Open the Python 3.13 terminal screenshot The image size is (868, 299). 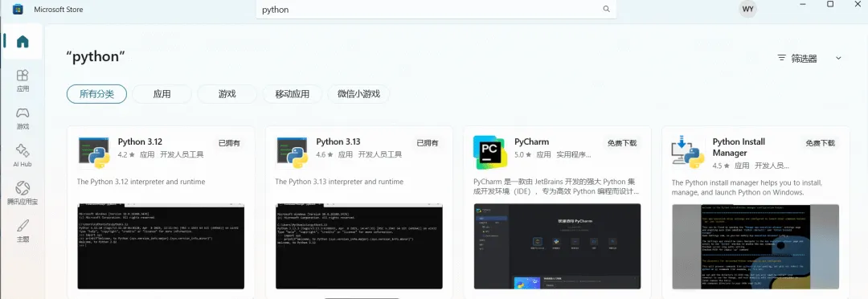tap(359, 247)
